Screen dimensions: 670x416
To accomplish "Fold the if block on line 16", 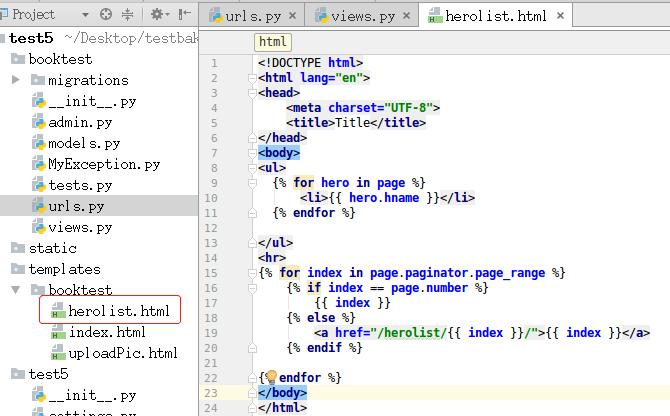I will [252, 288].
